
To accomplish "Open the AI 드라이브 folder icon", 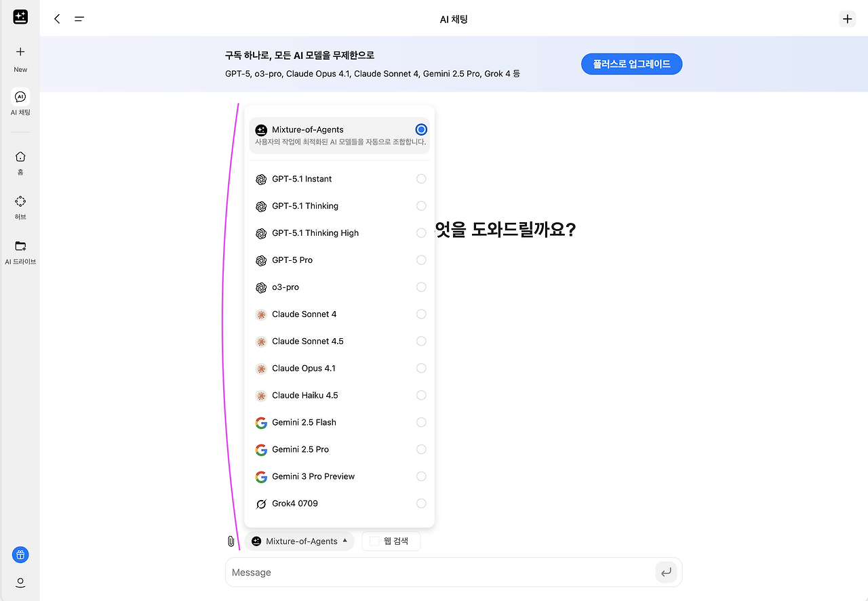I will click(20, 246).
